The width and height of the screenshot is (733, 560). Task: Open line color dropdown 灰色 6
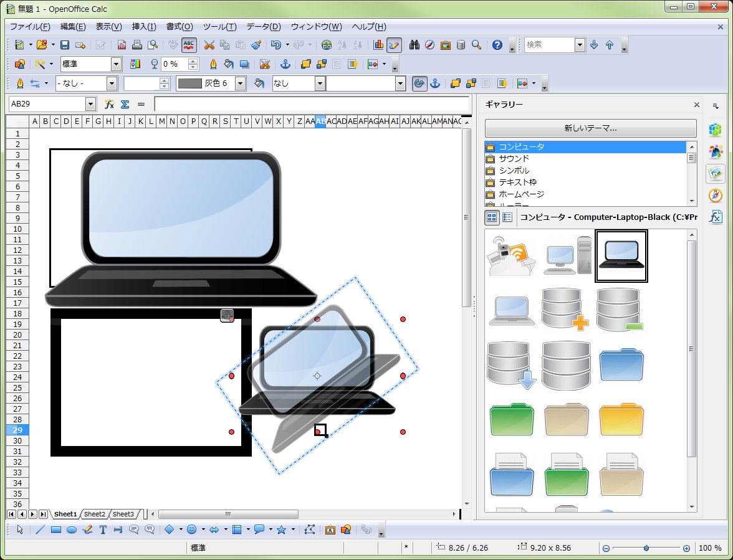tap(241, 83)
